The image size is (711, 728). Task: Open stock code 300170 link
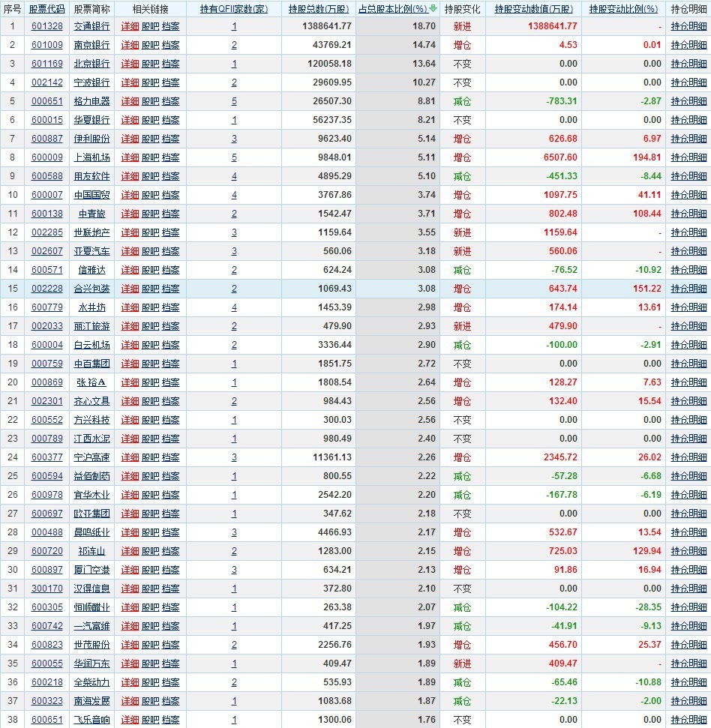tap(47, 589)
